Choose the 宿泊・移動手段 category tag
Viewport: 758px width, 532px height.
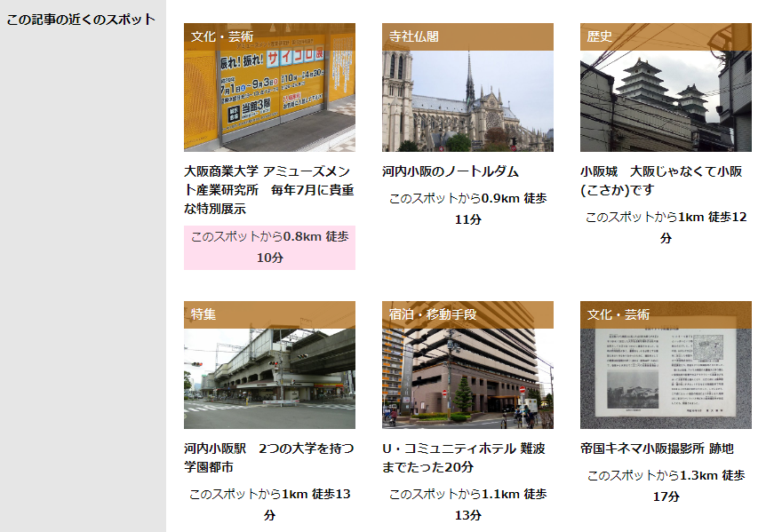coord(433,314)
